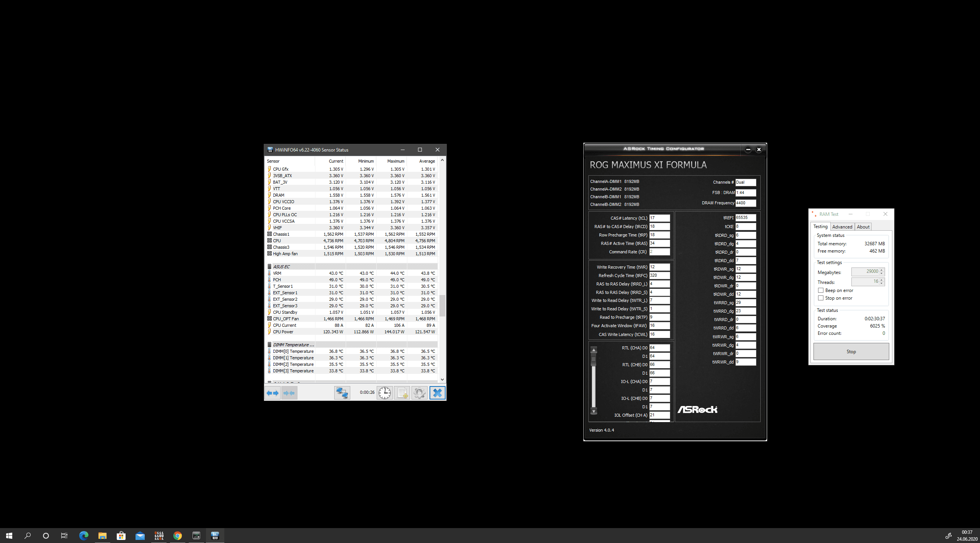Click the Threads input field
Screen dimensions: 980x543
tap(866, 282)
